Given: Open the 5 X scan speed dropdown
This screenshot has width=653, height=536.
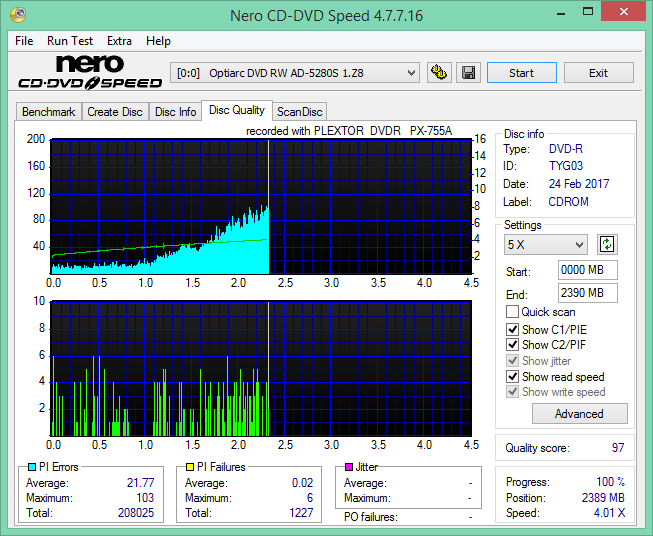Looking at the screenshot, I should 546,244.
